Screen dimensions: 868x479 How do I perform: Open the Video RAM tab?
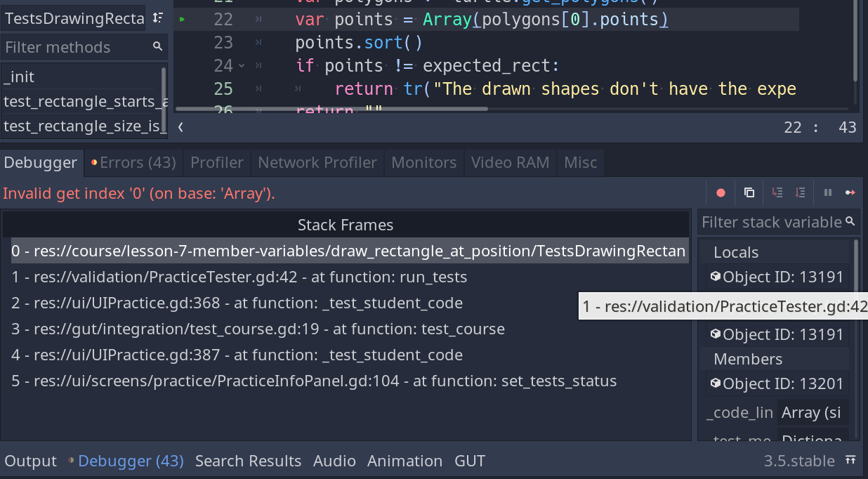510,162
